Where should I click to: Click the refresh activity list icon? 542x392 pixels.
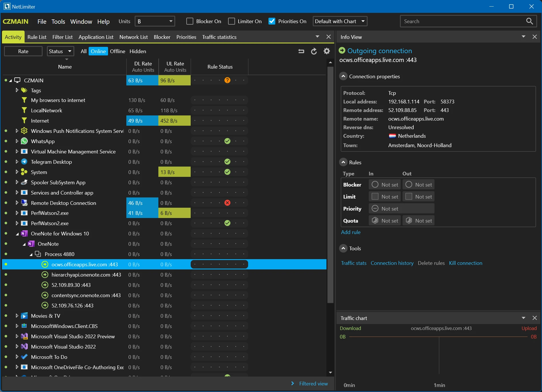click(314, 51)
